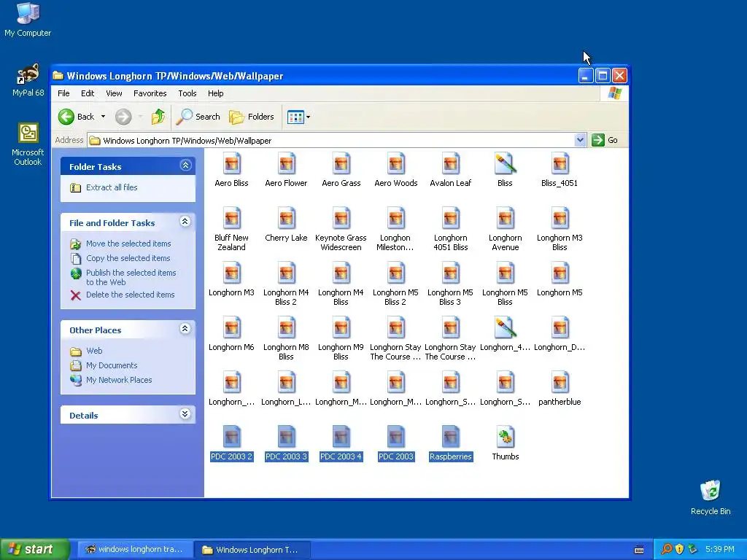The image size is (747, 560).
Task: Click the Up folder toolbar icon
Action: coord(158,117)
